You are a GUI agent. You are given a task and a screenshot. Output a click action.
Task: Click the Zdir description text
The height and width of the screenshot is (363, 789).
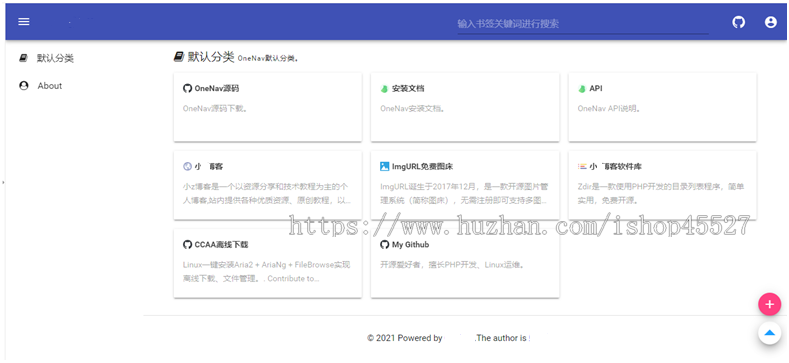[x=661, y=193]
